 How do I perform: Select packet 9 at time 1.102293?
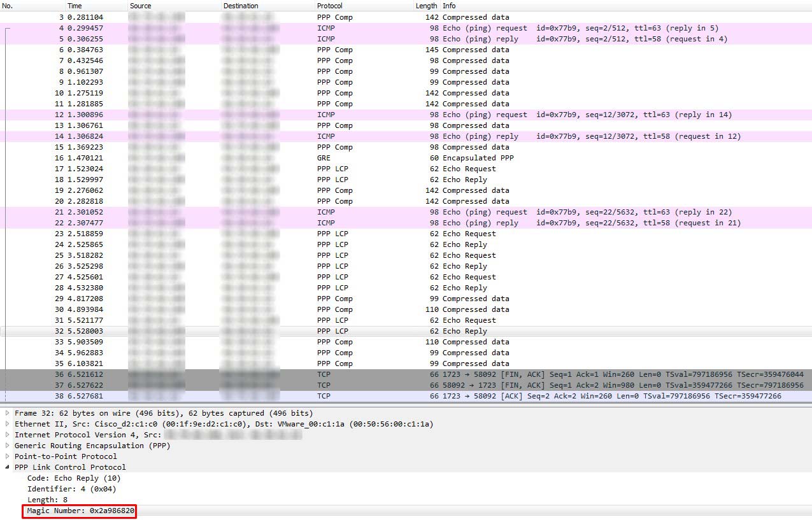pyautogui.click(x=406, y=82)
